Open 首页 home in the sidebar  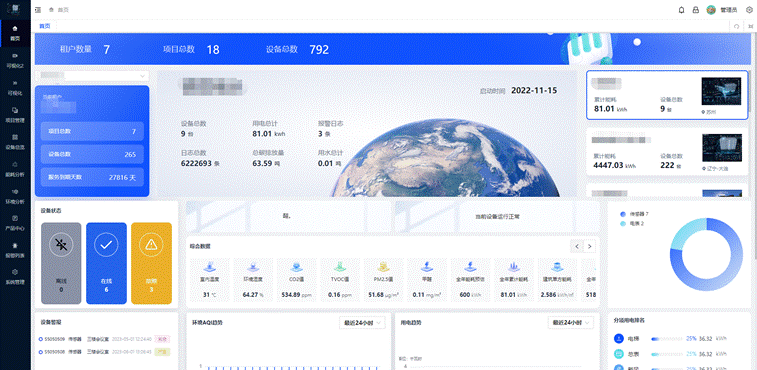tap(15, 33)
